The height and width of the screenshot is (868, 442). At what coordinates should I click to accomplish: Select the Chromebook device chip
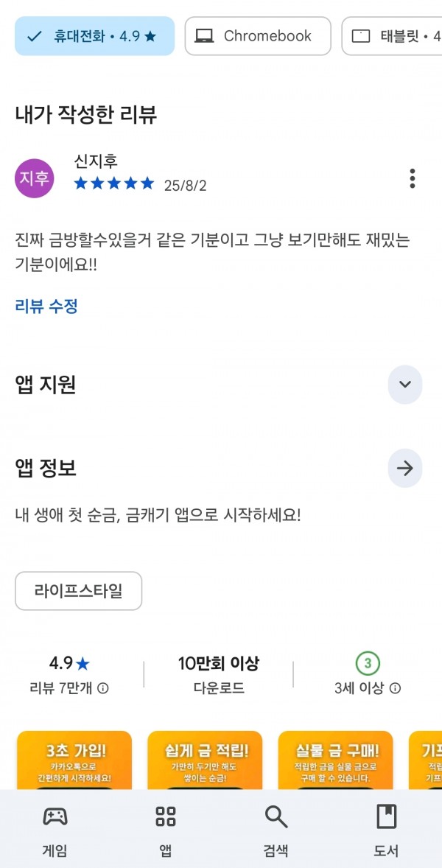(258, 36)
